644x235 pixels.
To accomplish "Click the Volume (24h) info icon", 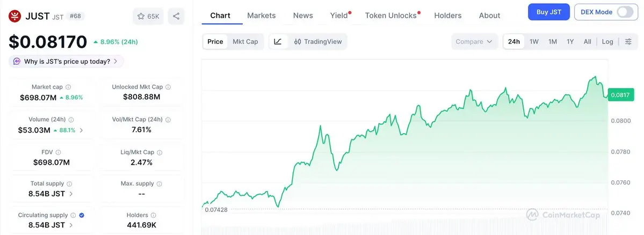I will (71, 120).
